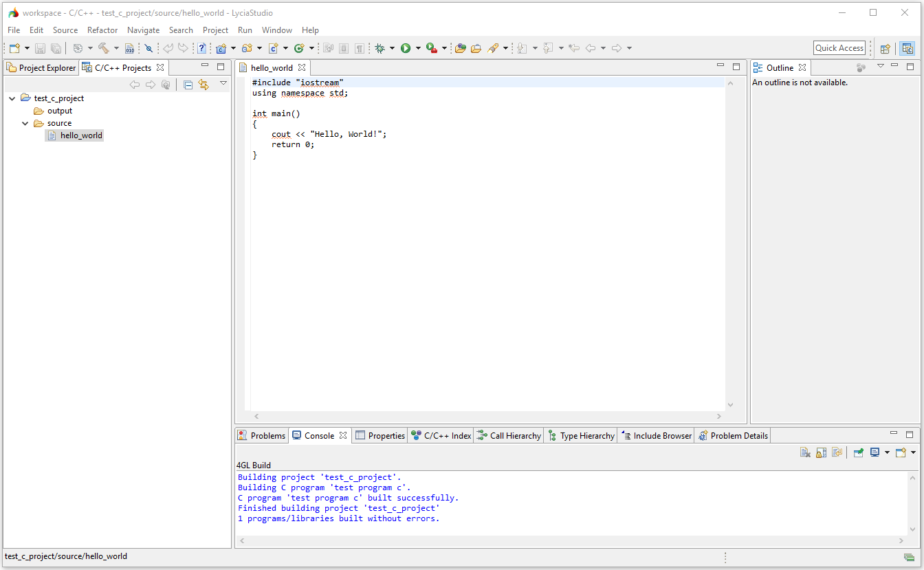
Task: Clear the Console output with the clear icon
Action: coord(805,452)
